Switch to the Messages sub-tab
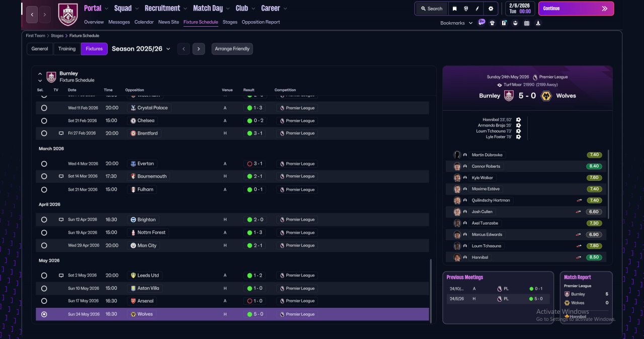This screenshot has width=644, height=339. click(119, 22)
